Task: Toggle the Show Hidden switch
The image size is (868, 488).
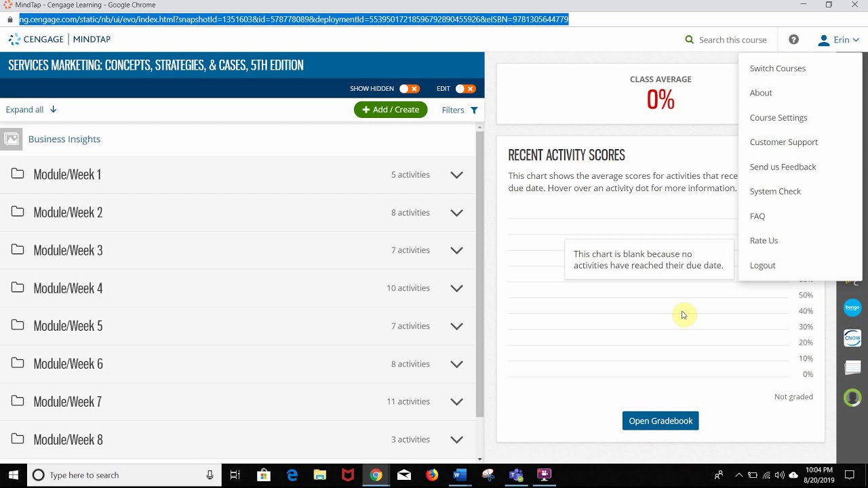Action: (x=409, y=89)
